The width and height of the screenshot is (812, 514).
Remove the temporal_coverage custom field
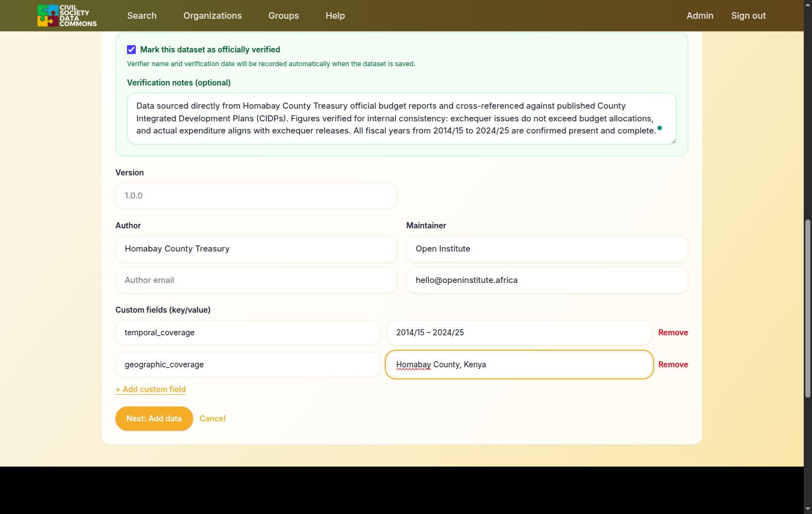pyautogui.click(x=673, y=333)
